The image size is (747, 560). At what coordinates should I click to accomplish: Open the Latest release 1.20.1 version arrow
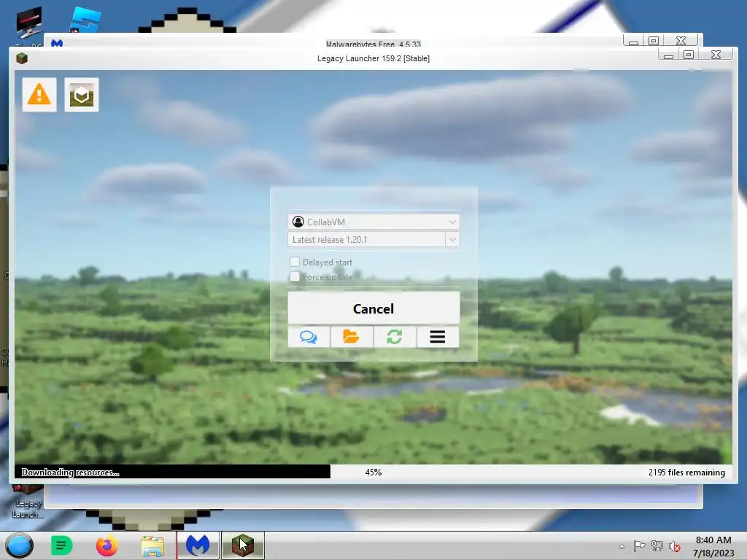[x=452, y=239]
